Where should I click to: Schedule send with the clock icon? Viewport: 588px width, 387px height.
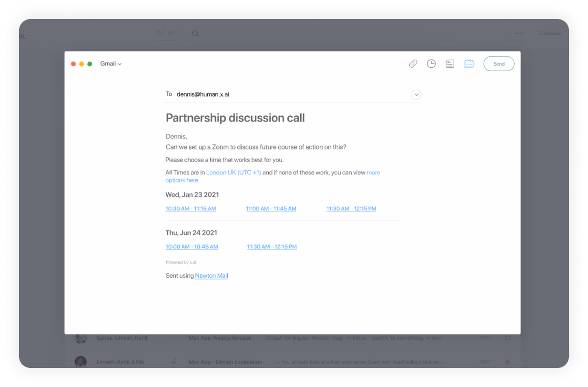(x=431, y=63)
